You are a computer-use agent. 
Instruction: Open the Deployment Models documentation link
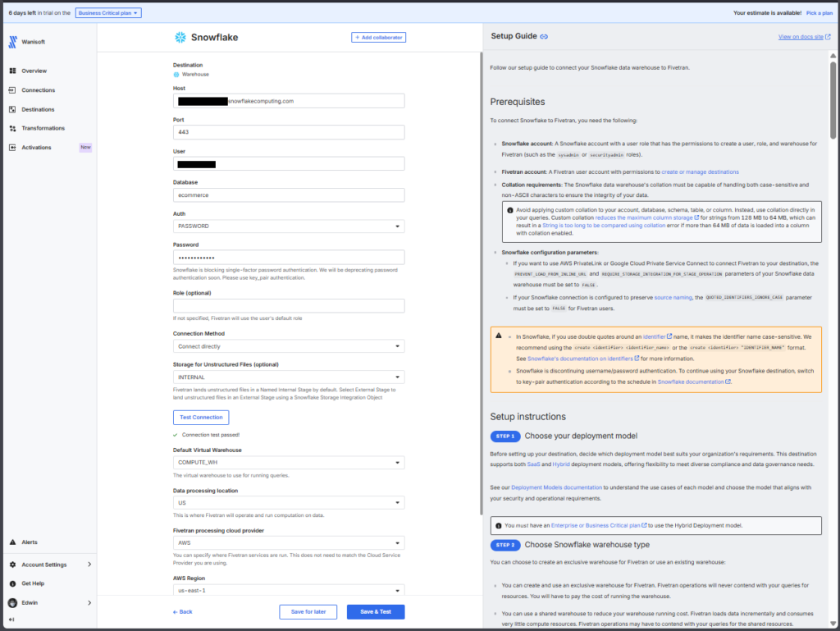(556, 487)
